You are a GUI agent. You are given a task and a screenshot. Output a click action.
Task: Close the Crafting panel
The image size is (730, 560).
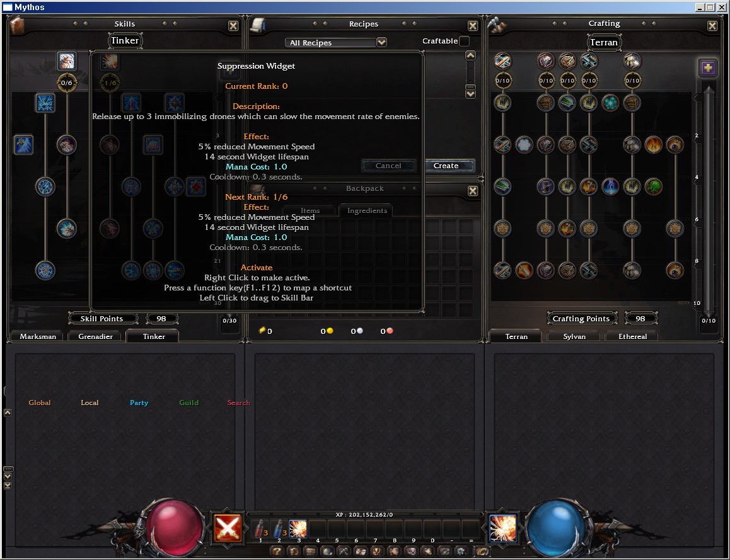click(712, 26)
